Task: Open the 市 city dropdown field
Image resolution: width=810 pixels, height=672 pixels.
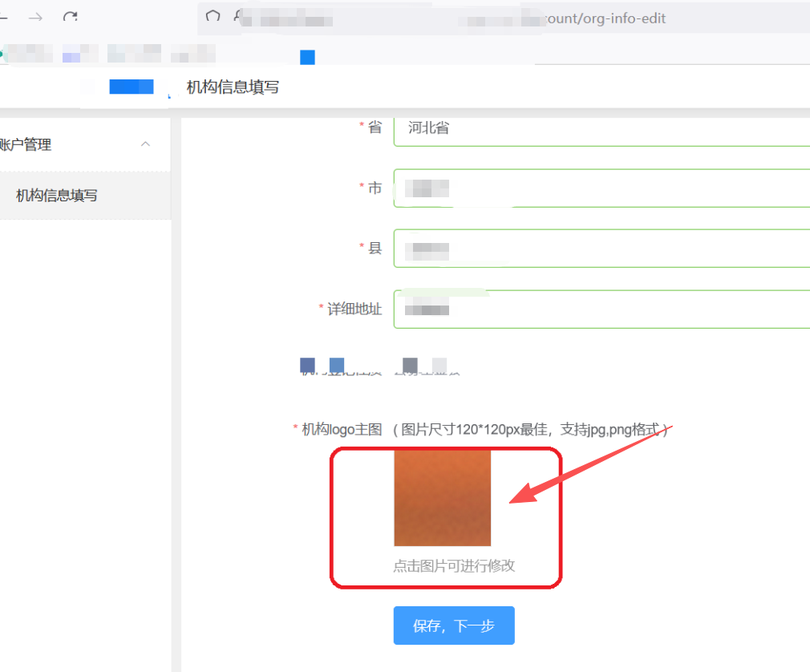Action: pos(601,188)
